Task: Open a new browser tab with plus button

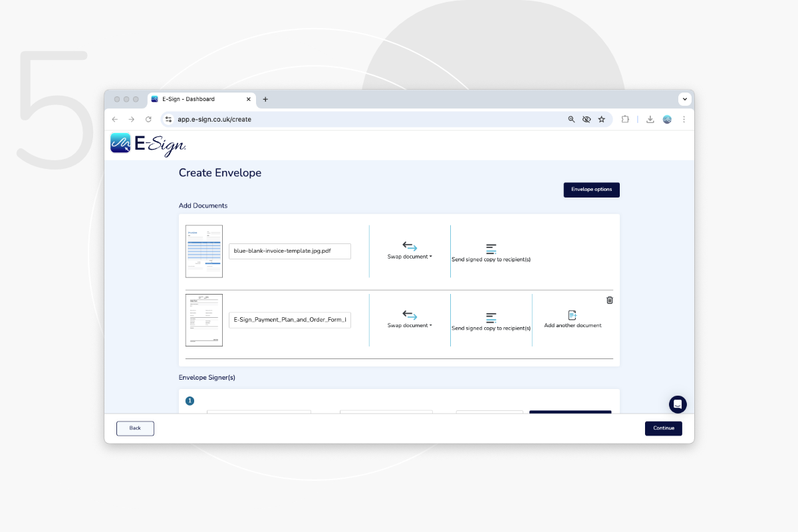Action: click(265, 99)
